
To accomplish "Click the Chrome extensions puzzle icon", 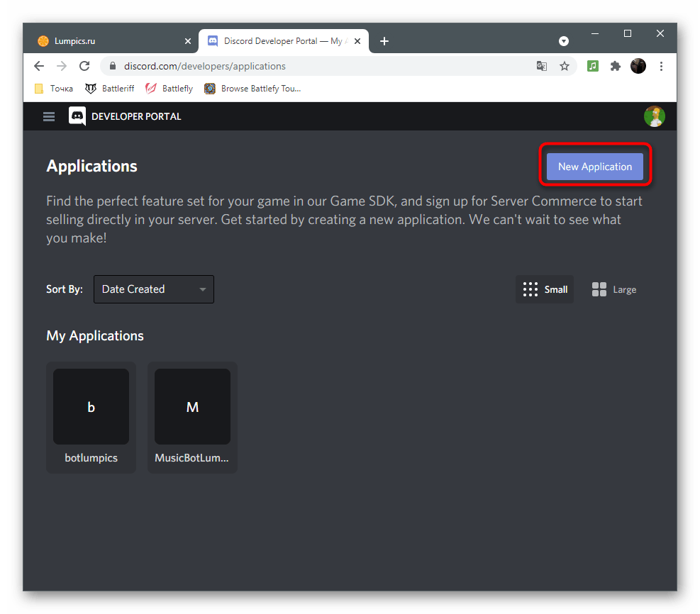I will point(615,65).
